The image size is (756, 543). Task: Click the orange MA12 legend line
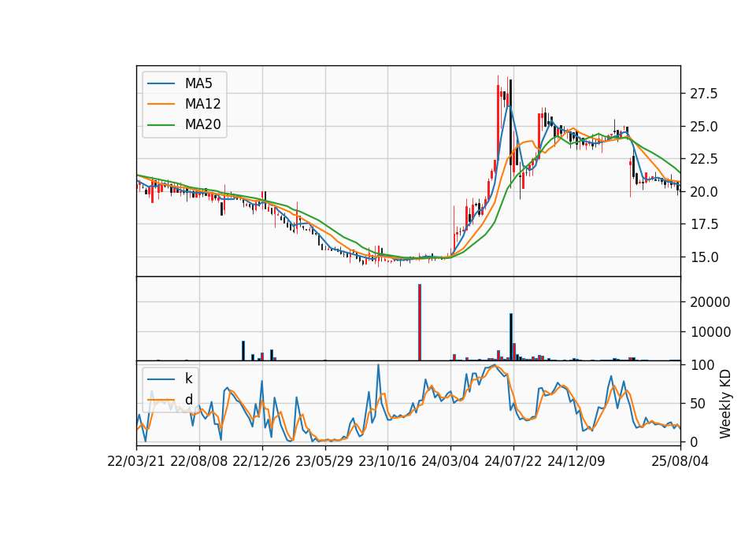[x=161, y=104]
